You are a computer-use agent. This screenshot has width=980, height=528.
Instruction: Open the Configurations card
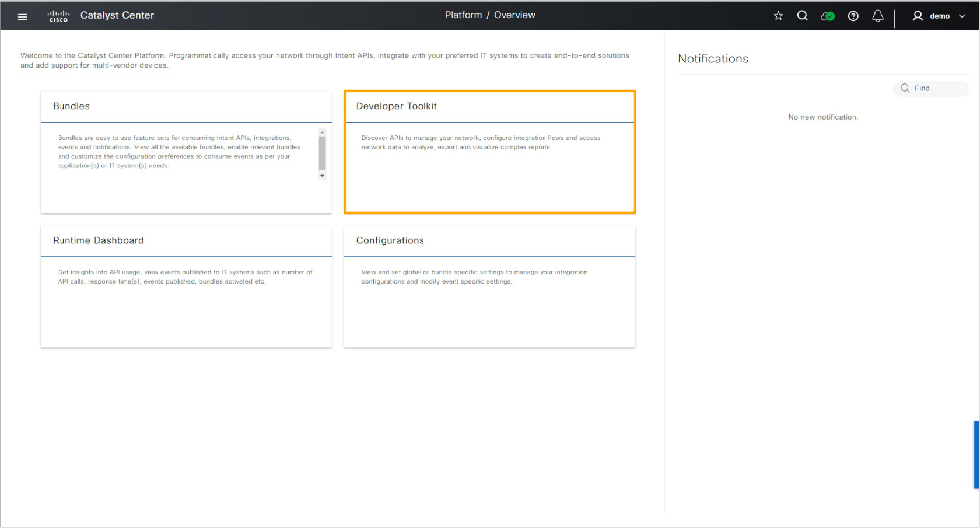pyautogui.click(x=489, y=286)
